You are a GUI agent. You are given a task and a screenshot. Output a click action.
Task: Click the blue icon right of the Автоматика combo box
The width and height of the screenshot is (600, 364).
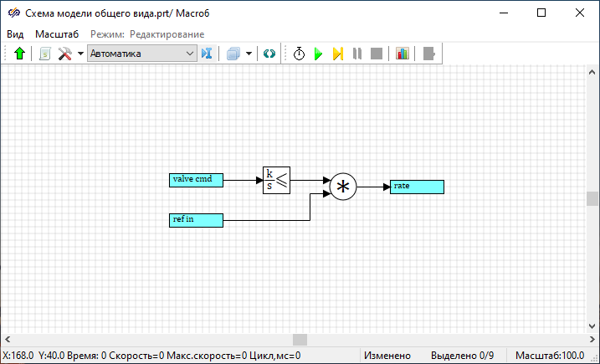click(x=208, y=54)
